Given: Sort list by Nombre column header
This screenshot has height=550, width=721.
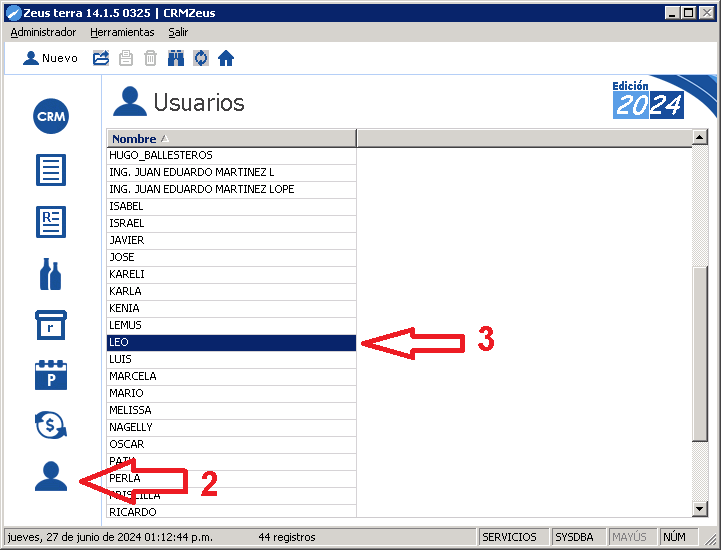Looking at the screenshot, I should tap(232, 138).
